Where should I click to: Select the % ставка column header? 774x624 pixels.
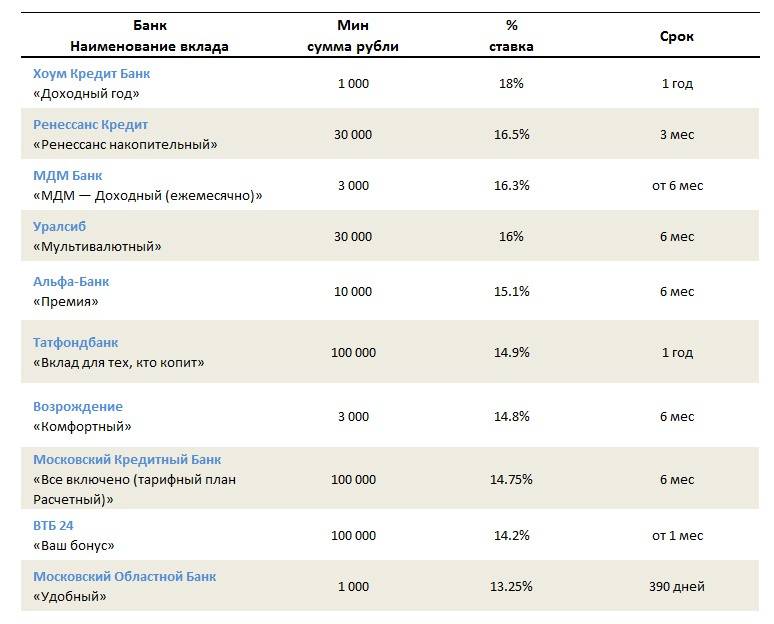[x=511, y=36]
